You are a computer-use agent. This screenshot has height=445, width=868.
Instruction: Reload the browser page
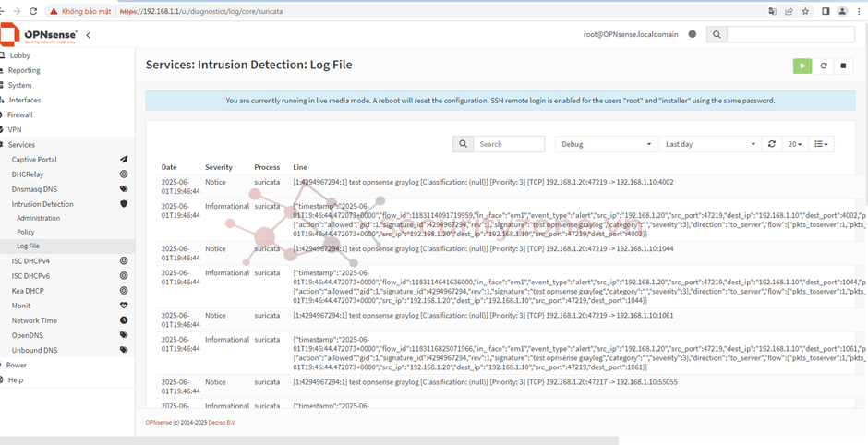pos(34,11)
